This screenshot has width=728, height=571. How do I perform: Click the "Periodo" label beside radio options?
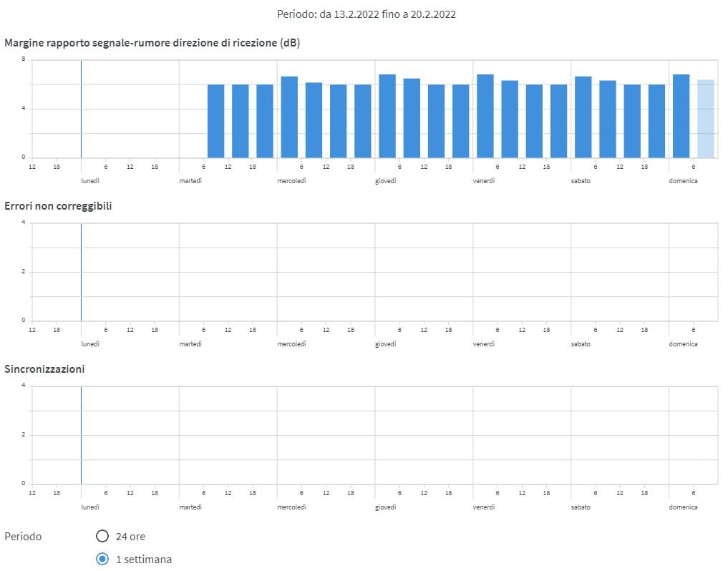tap(23, 536)
